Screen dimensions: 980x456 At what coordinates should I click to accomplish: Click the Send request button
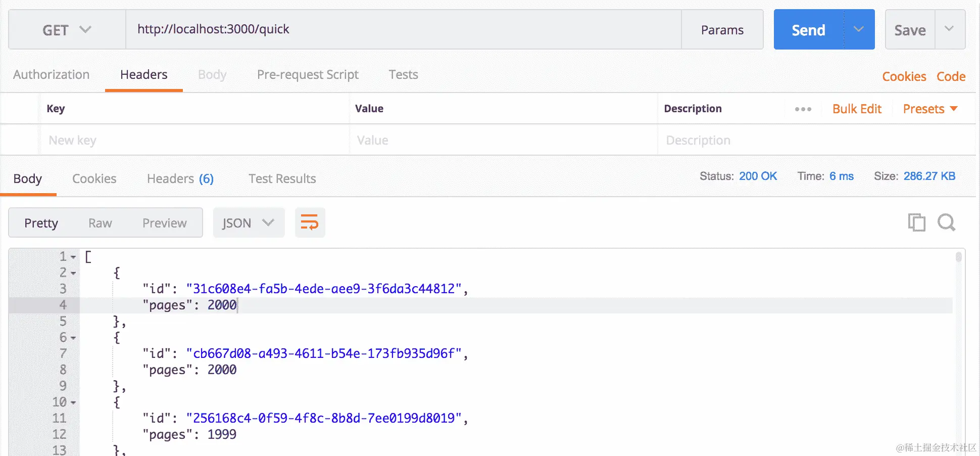(808, 30)
